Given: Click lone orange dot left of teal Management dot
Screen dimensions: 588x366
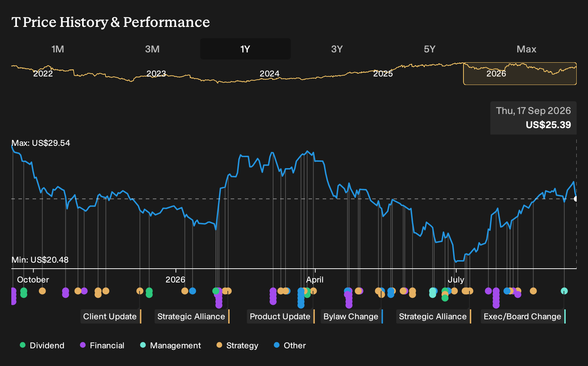Looking at the screenshot, I should coord(533,291).
